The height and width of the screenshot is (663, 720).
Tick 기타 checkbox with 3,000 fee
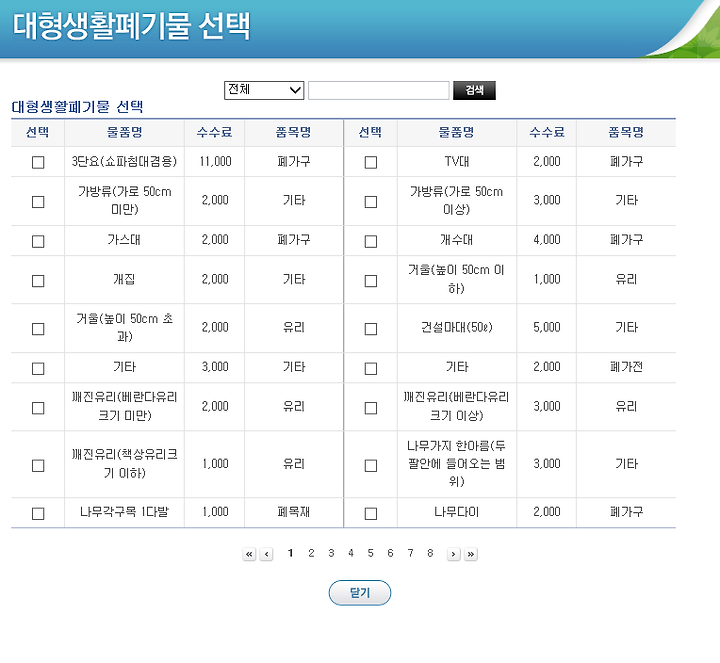click(38, 368)
